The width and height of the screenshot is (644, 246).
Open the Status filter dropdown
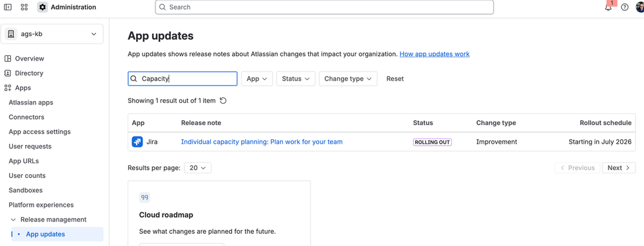(296, 79)
